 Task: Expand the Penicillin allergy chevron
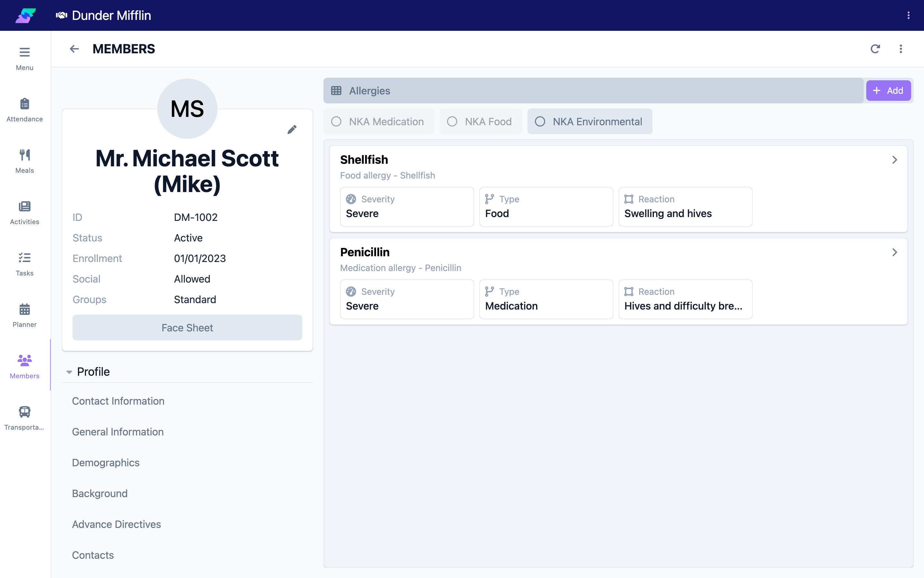tap(894, 252)
